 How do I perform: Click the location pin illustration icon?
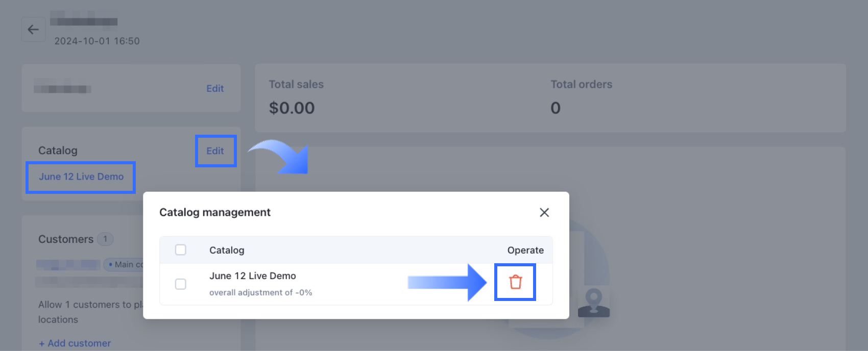(x=594, y=303)
